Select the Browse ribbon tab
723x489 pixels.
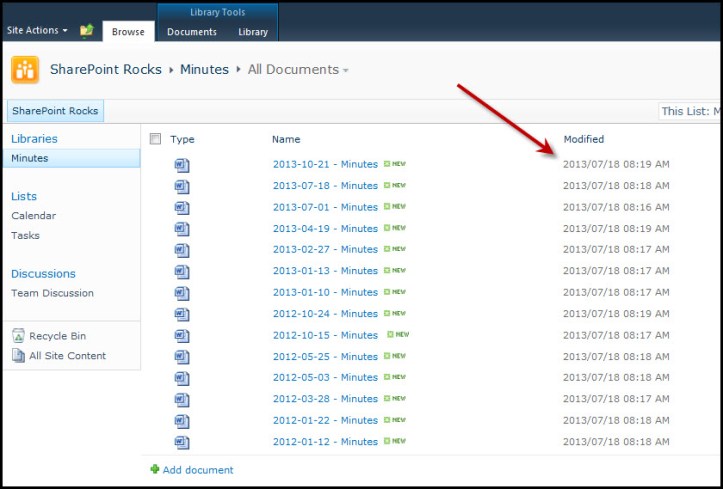[128, 32]
